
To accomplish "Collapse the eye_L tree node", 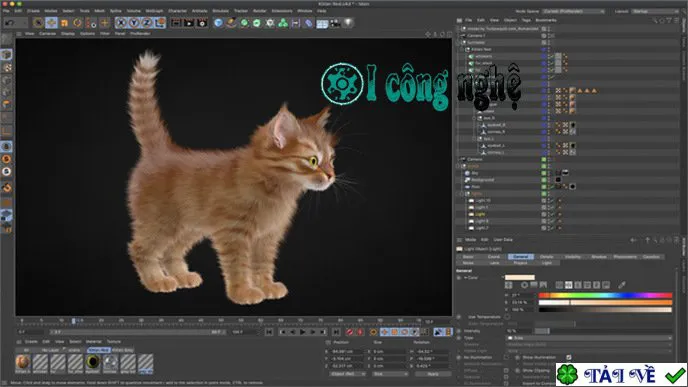I will [x=474, y=139].
